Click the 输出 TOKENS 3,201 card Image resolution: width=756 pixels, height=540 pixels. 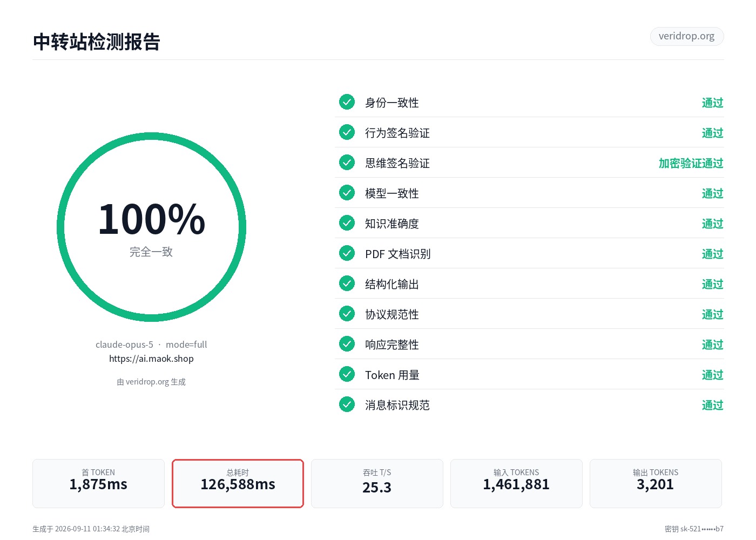pos(656,483)
